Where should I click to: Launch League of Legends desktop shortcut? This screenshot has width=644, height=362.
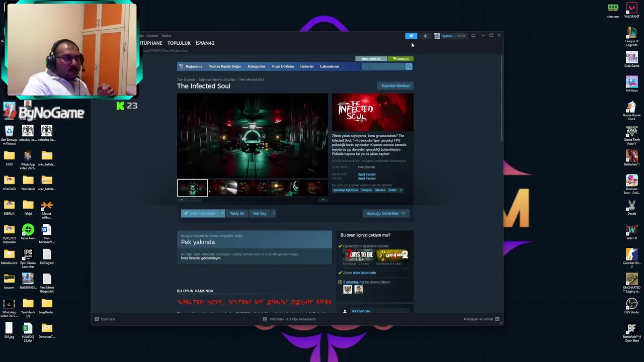(x=632, y=37)
